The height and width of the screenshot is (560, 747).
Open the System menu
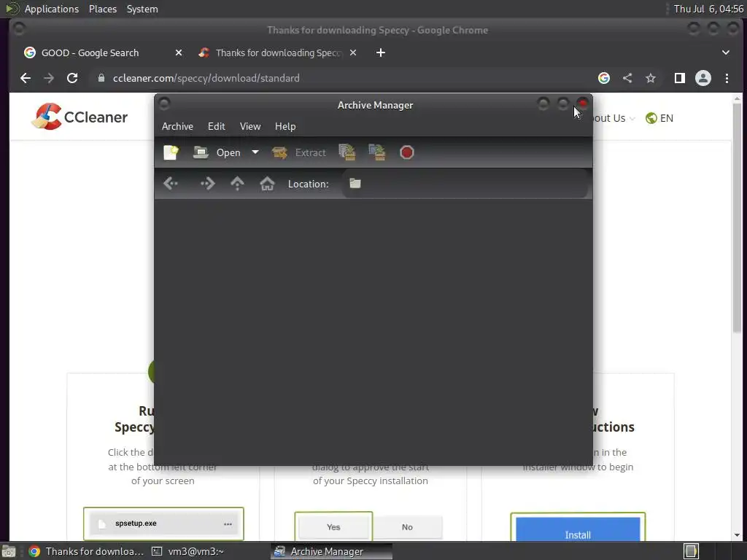pyautogui.click(x=142, y=9)
